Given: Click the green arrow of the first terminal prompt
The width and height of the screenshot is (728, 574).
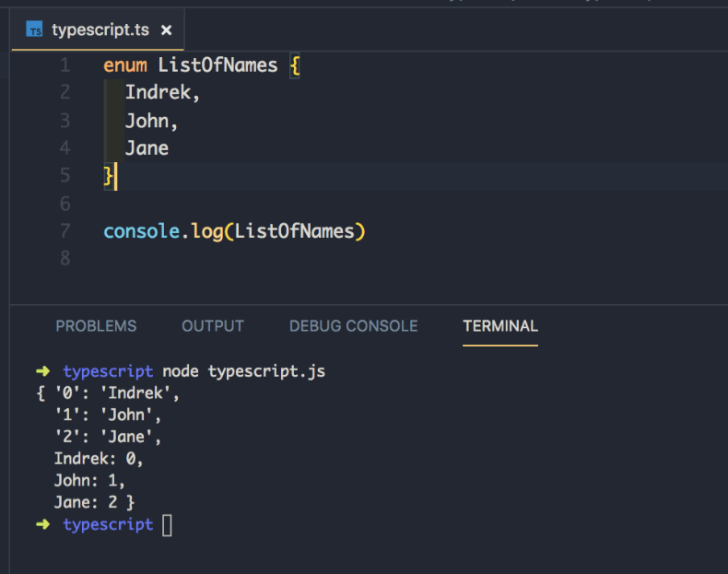Looking at the screenshot, I should tap(43, 371).
